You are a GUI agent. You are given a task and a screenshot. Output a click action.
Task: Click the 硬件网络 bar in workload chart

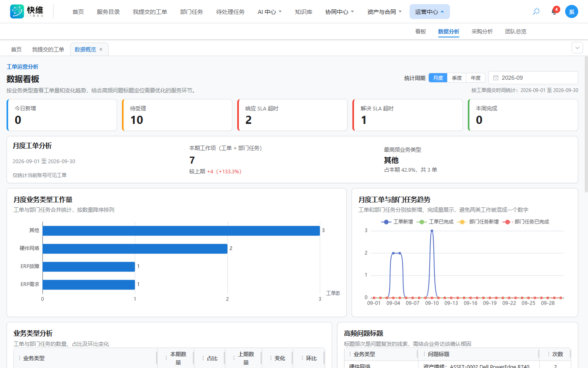[x=135, y=249]
